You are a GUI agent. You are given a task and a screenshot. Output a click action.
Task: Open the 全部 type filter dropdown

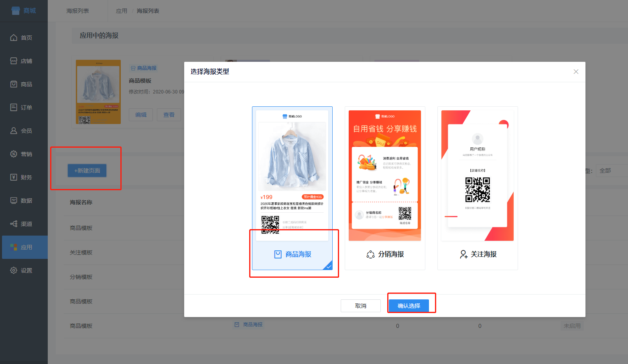click(x=612, y=171)
